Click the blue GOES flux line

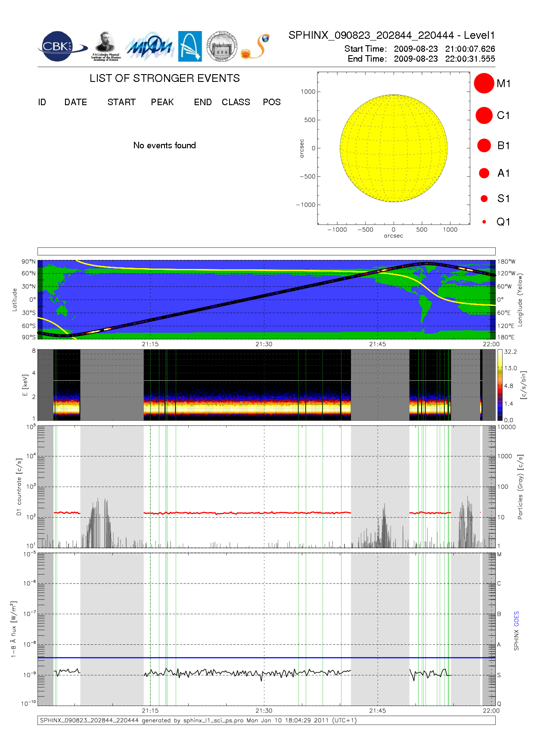click(258, 658)
